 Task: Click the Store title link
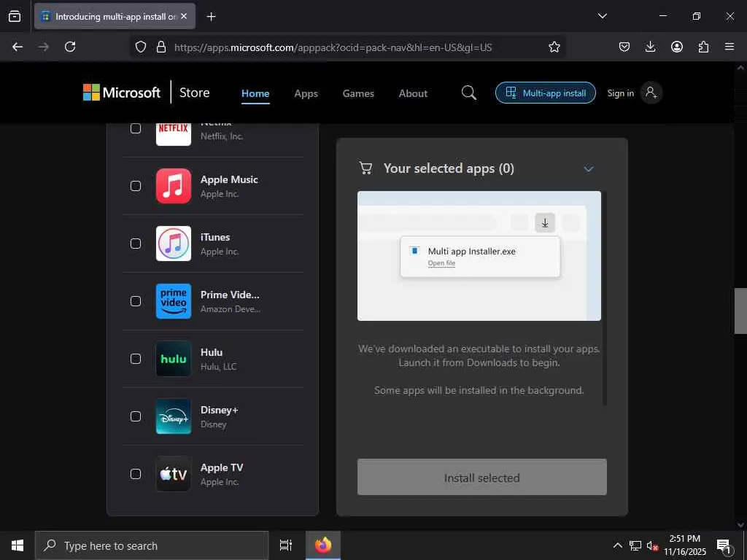194,93
